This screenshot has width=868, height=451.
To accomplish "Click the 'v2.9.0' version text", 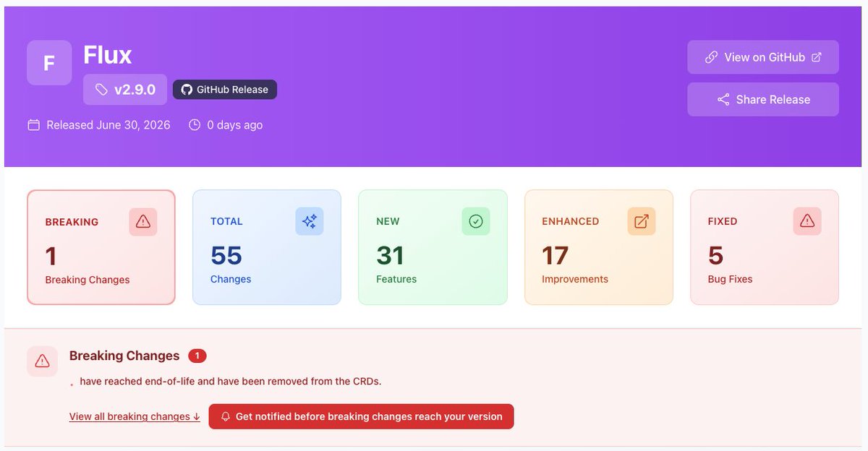I will click(135, 90).
